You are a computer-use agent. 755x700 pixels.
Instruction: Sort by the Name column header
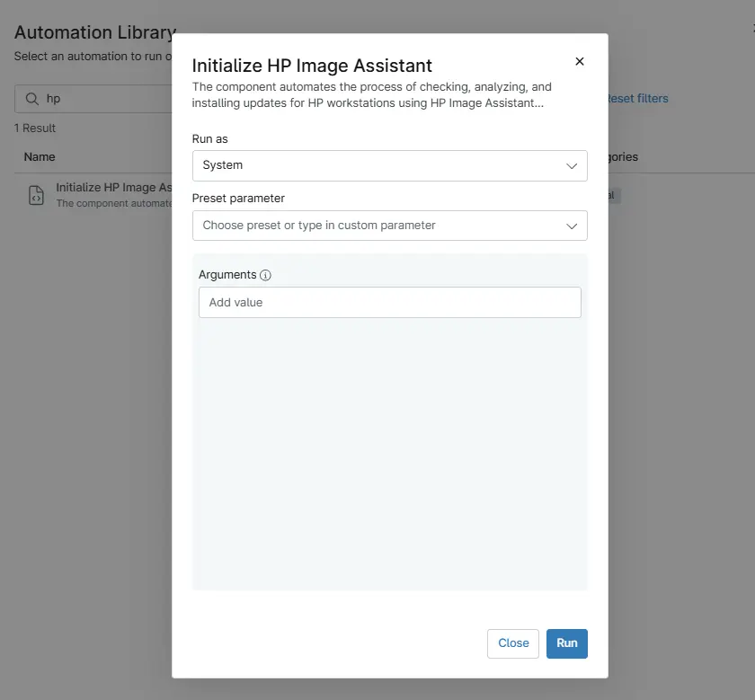coord(40,156)
